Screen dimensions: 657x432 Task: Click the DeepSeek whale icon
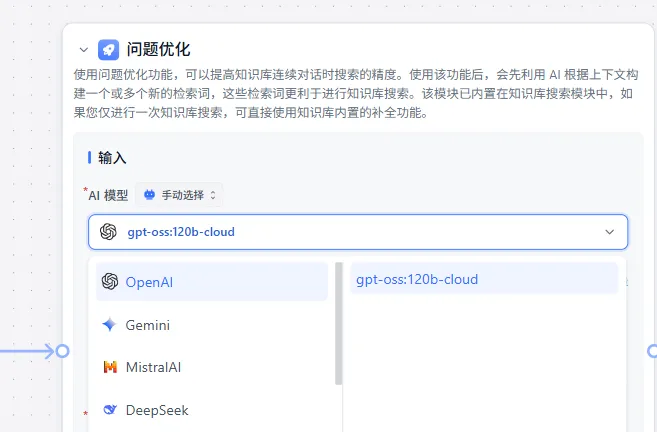point(110,409)
